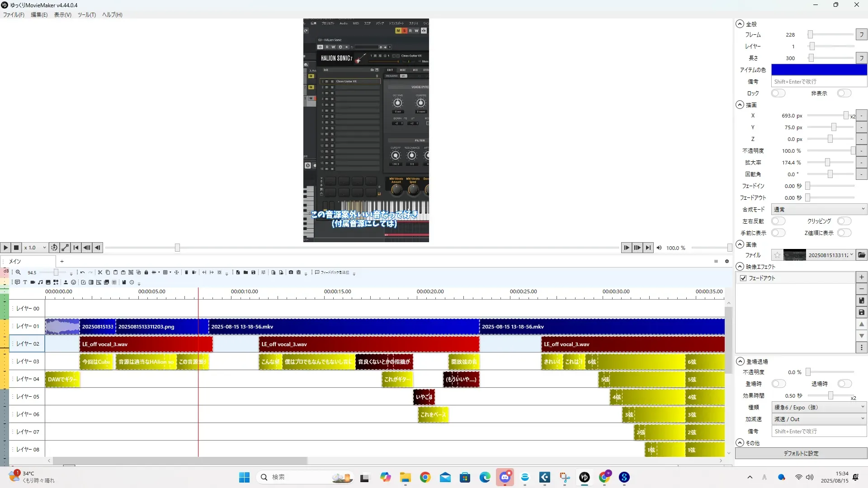The image size is (868, 488).
Task: Click the trash delete icon in toolbar
Action: pos(186,272)
